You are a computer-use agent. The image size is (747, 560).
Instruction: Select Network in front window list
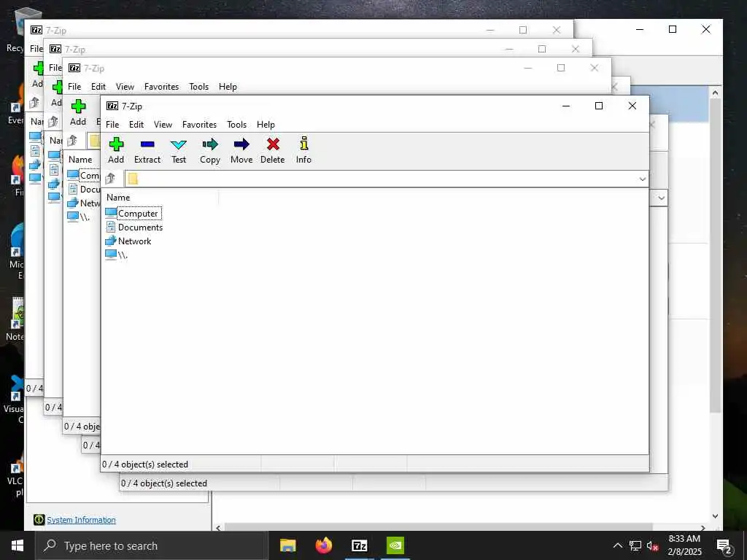(128, 241)
